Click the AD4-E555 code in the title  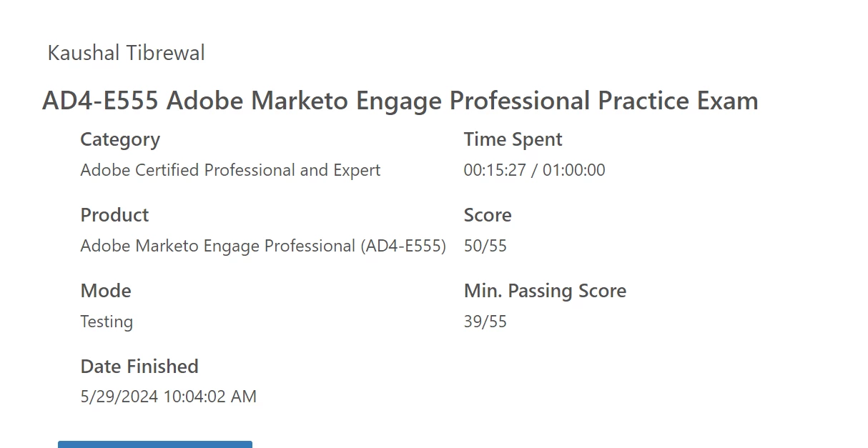[x=100, y=101]
